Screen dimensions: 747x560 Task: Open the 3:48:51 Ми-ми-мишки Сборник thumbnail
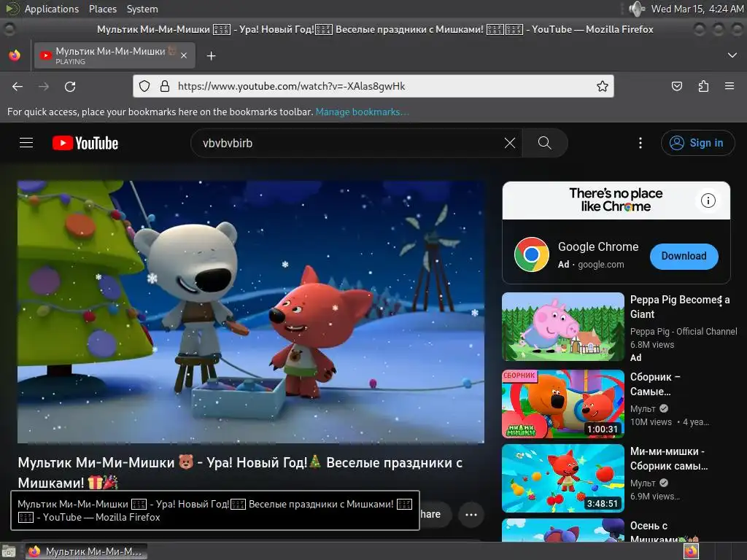[x=563, y=478]
